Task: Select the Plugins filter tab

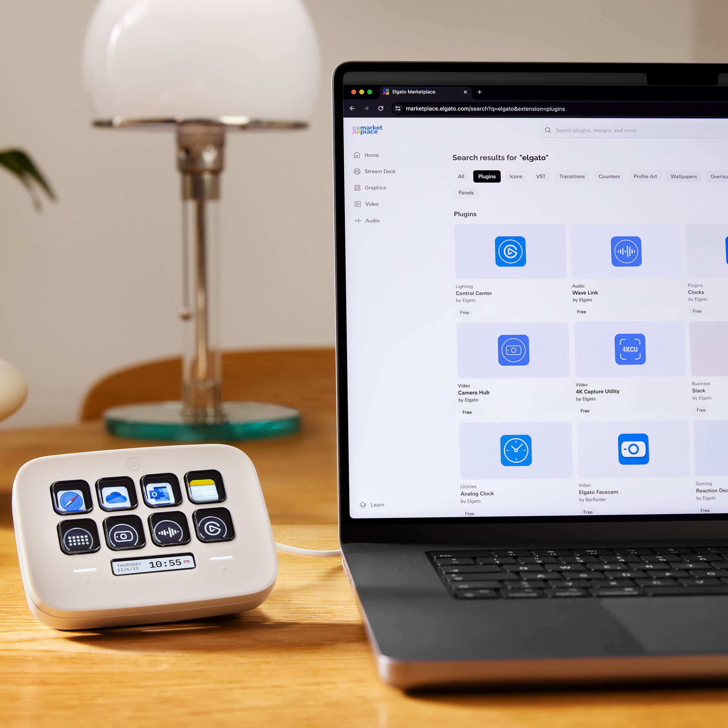Action: click(488, 175)
